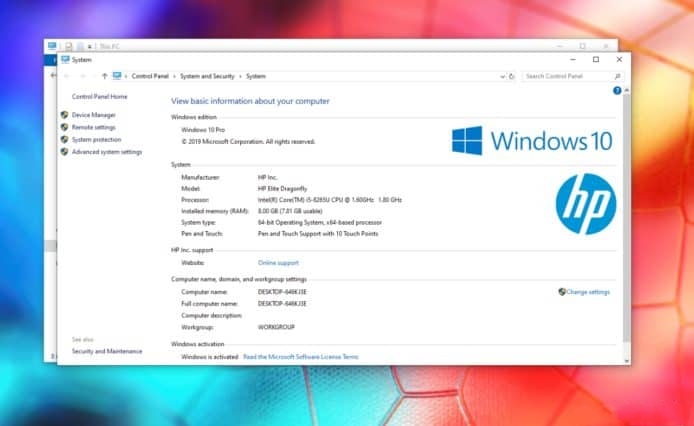Click the 'Windows 10 Pro' edition text
The height and width of the screenshot is (426, 694).
[203, 130]
